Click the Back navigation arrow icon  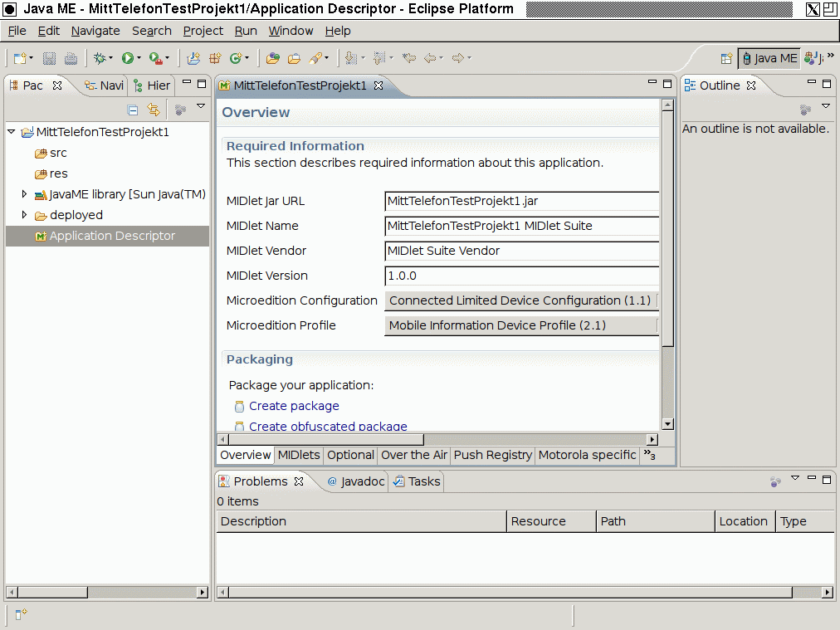[x=430, y=58]
